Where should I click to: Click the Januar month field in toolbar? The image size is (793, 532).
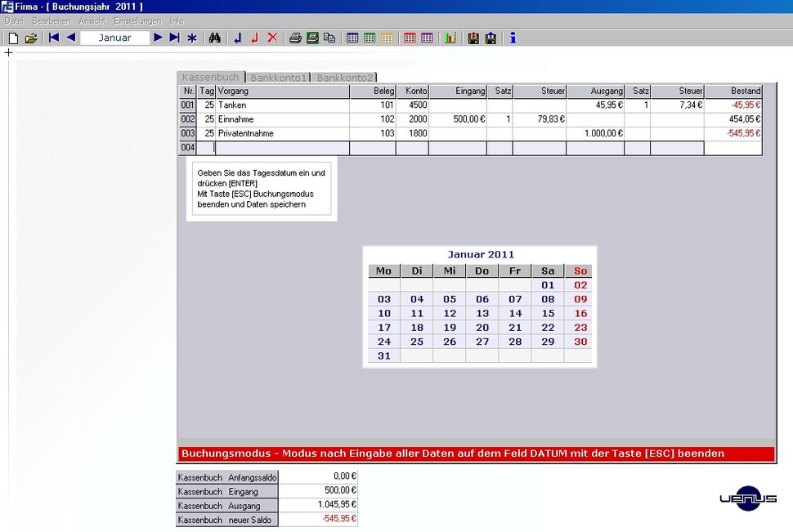tap(114, 38)
